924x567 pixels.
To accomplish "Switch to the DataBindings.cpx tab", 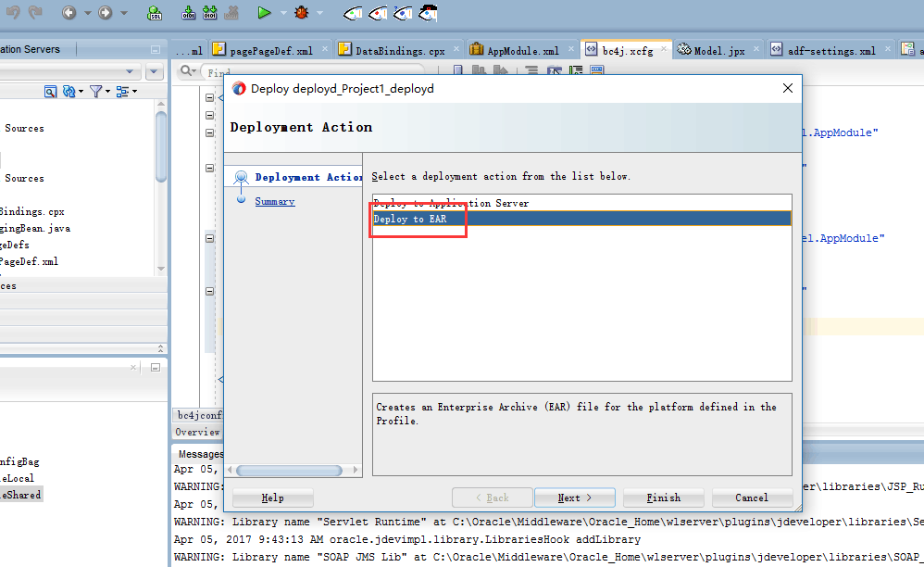I will click(x=399, y=51).
